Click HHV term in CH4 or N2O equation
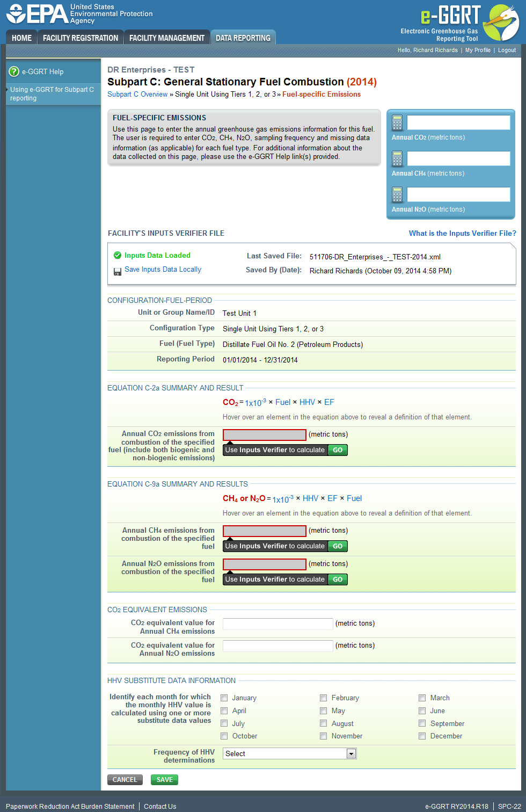Viewport: 526px width, 812px height. (x=311, y=498)
